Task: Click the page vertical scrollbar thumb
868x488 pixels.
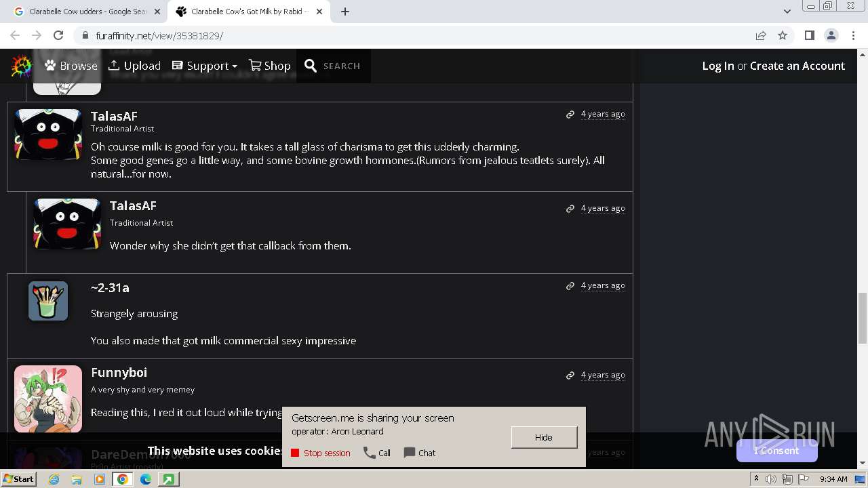Action: pos(863,318)
